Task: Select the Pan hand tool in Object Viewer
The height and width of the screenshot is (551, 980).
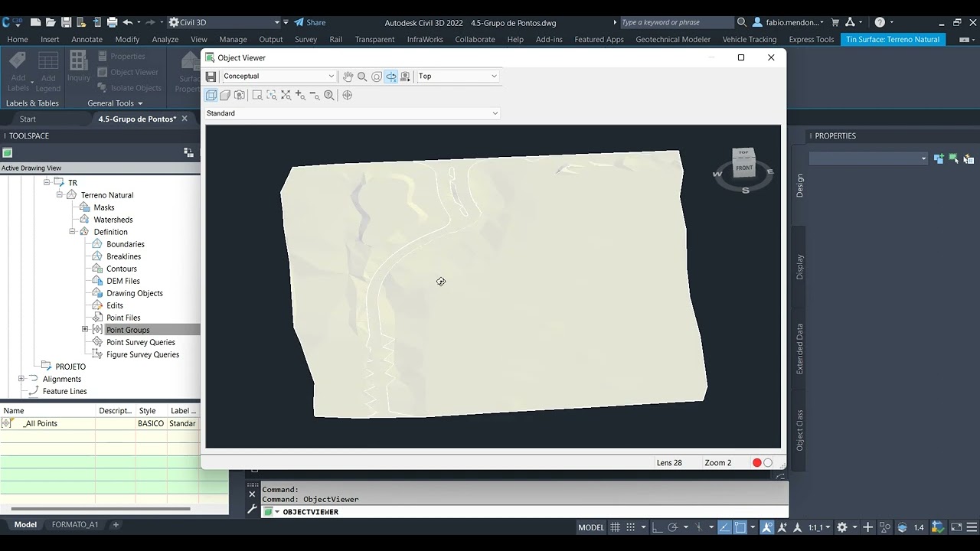Action: [348, 77]
